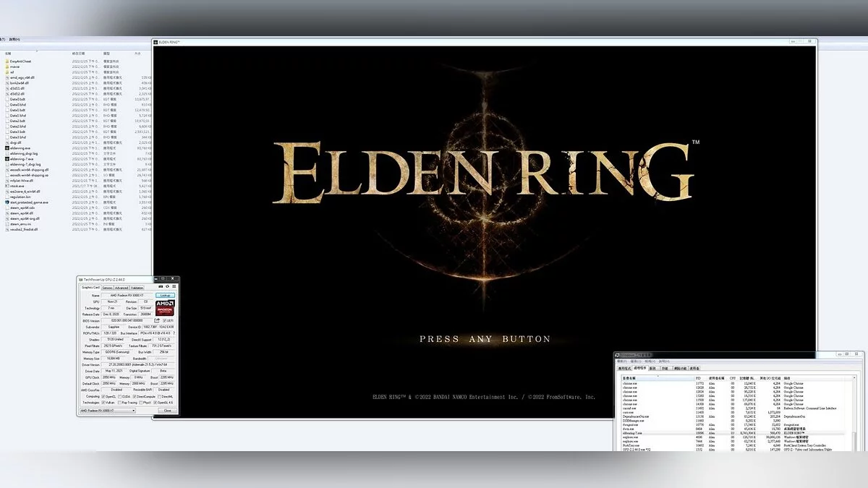Click the Close button in GPU-Z
Image resolution: width=868 pixels, height=488 pixels.
[x=167, y=411]
